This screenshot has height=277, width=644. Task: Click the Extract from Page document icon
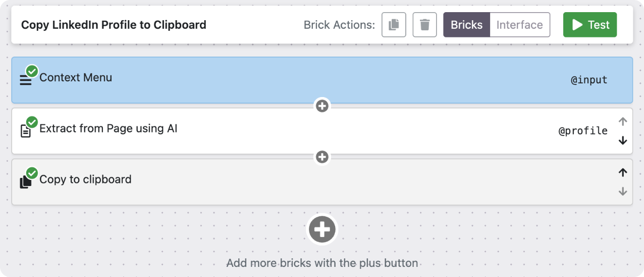coord(26,131)
